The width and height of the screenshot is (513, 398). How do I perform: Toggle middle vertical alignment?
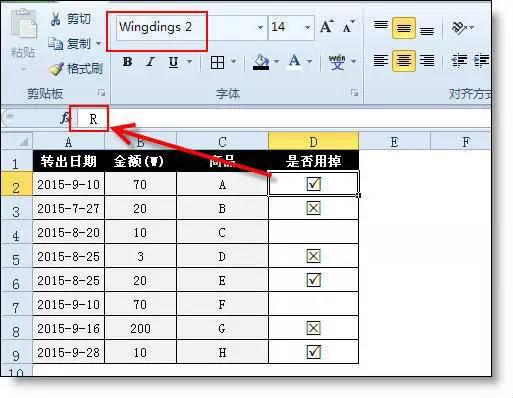[x=404, y=28]
